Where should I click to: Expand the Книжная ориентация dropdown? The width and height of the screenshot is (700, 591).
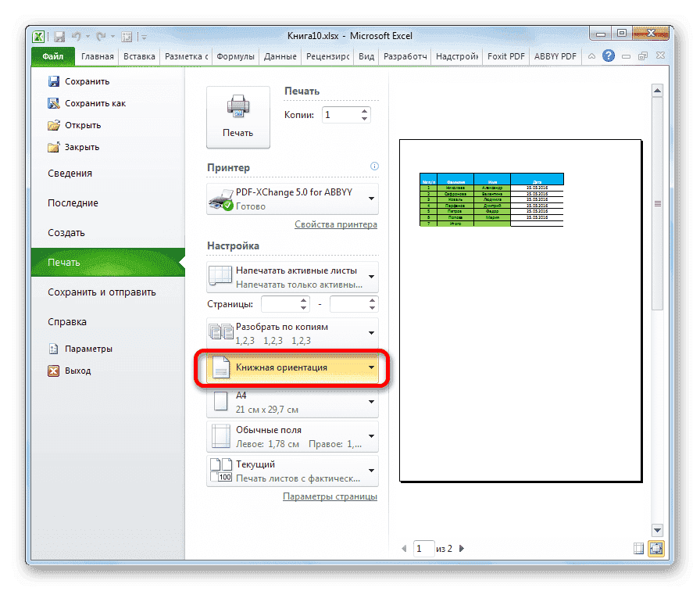click(372, 367)
